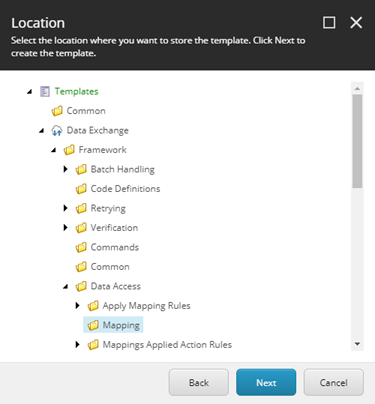Click the Templates root node icon
Image resolution: width=375 pixels, height=404 pixels.
[x=45, y=91]
